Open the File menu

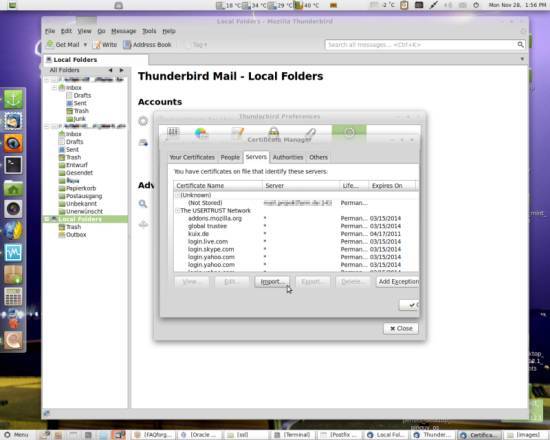tap(50, 31)
